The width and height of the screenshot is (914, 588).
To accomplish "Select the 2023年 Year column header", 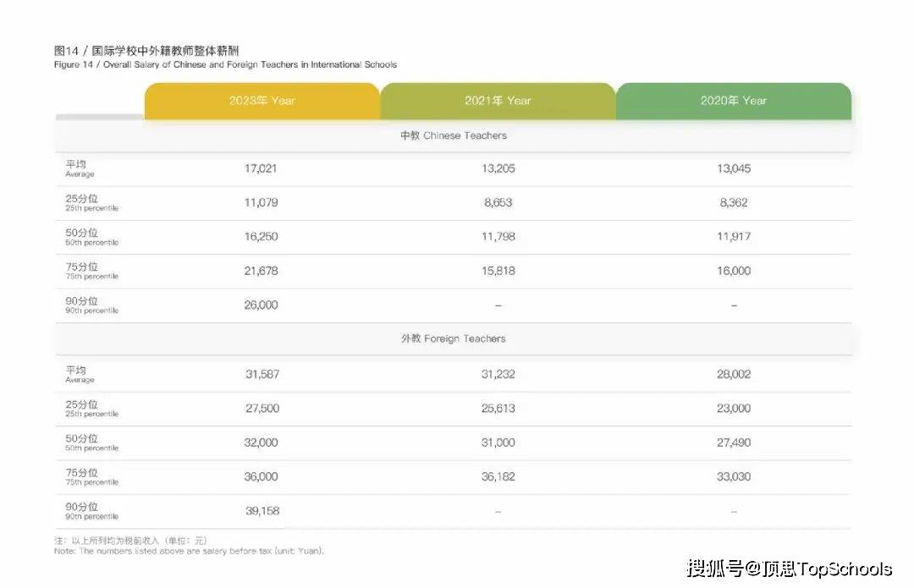I will (x=262, y=101).
